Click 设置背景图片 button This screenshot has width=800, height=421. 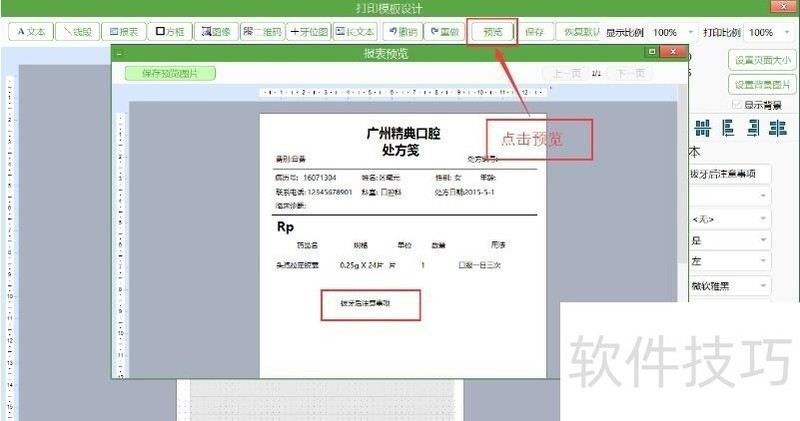[762, 84]
